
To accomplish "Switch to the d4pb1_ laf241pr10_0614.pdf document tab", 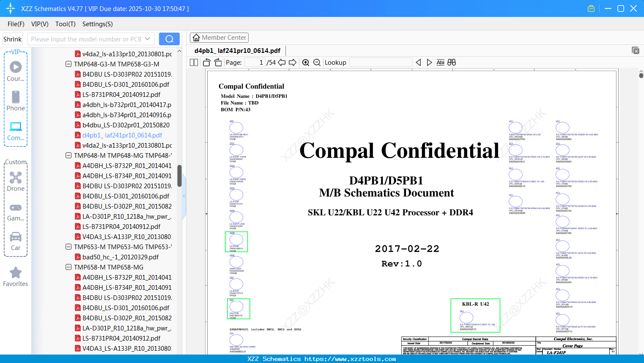I will tap(237, 51).
